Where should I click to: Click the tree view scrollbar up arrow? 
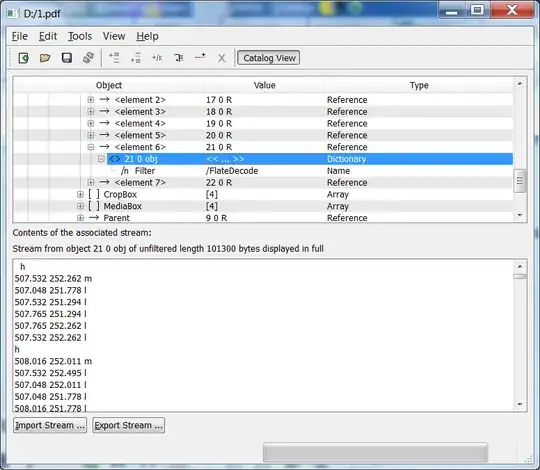520,84
